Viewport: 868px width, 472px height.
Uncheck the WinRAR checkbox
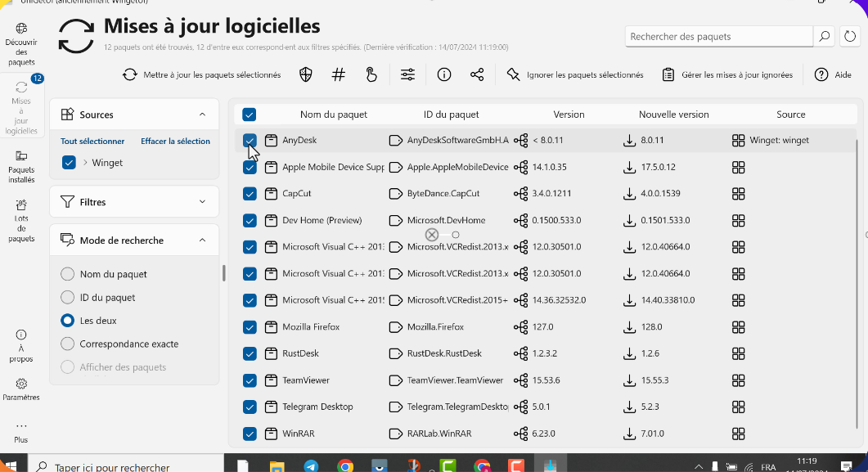250,434
